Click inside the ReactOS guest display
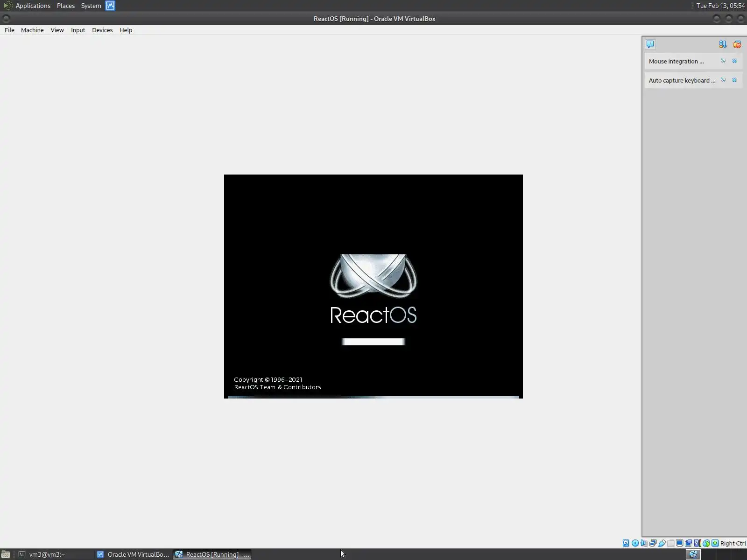 pos(373,287)
